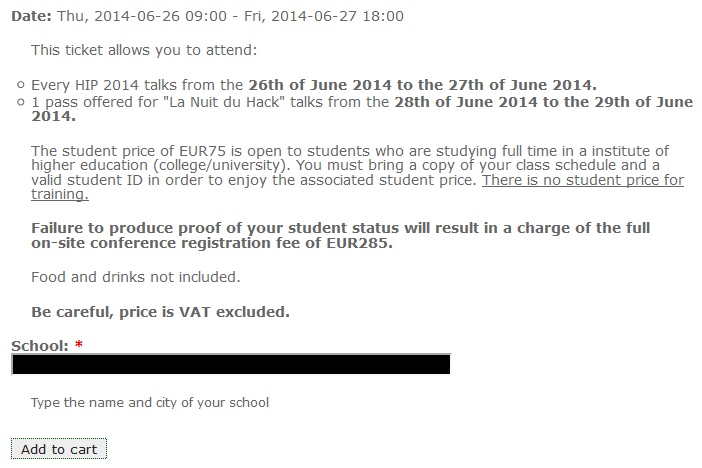Click the Be careful, price is VAT excluded notice
Image resolution: width=702 pixels, height=468 pixels.
click(x=160, y=312)
